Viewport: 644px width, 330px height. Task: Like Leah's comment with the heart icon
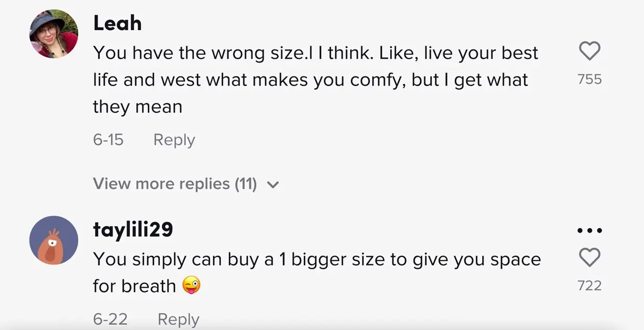point(589,51)
